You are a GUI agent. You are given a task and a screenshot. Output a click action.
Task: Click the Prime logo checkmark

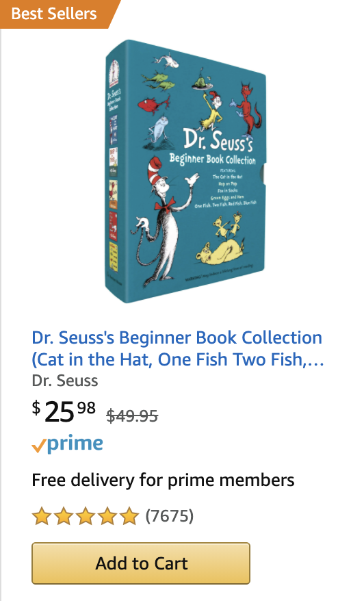pos(39,446)
